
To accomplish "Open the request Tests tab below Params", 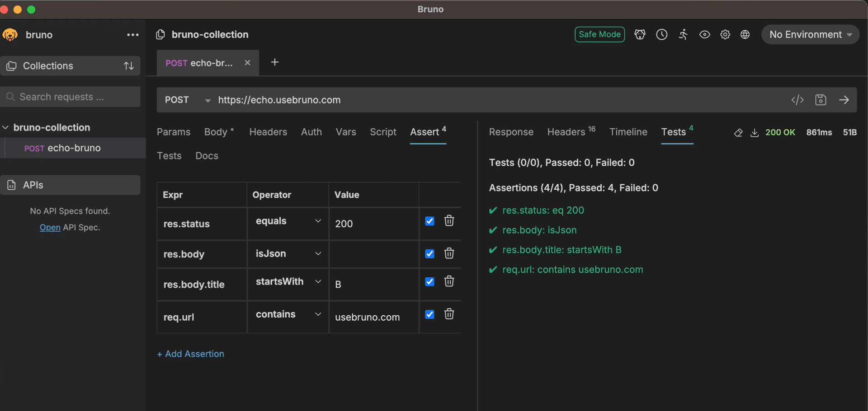I will [x=169, y=156].
